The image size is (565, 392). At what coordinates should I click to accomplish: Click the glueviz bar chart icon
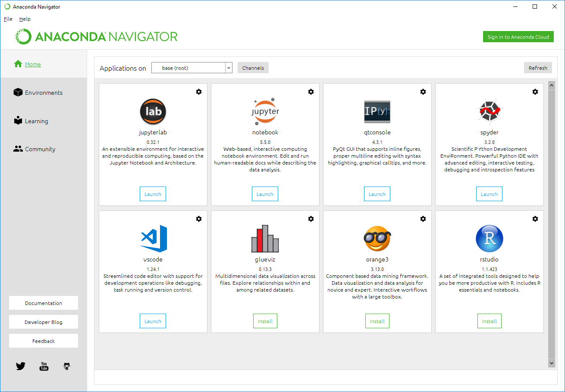click(x=265, y=239)
